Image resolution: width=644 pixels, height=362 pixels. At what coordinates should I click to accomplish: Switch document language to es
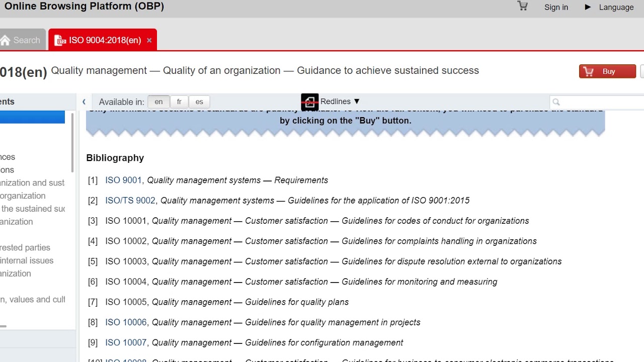click(x=199, y=102)
